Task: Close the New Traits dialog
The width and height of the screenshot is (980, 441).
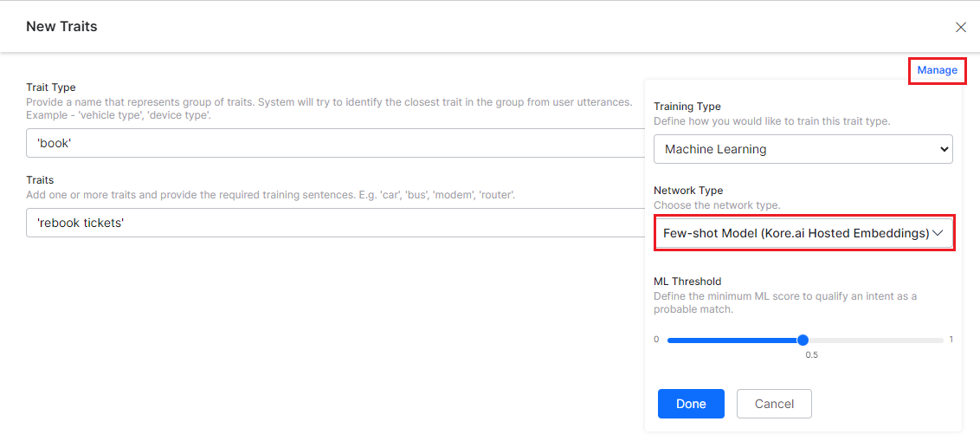Action: point(960,27)
